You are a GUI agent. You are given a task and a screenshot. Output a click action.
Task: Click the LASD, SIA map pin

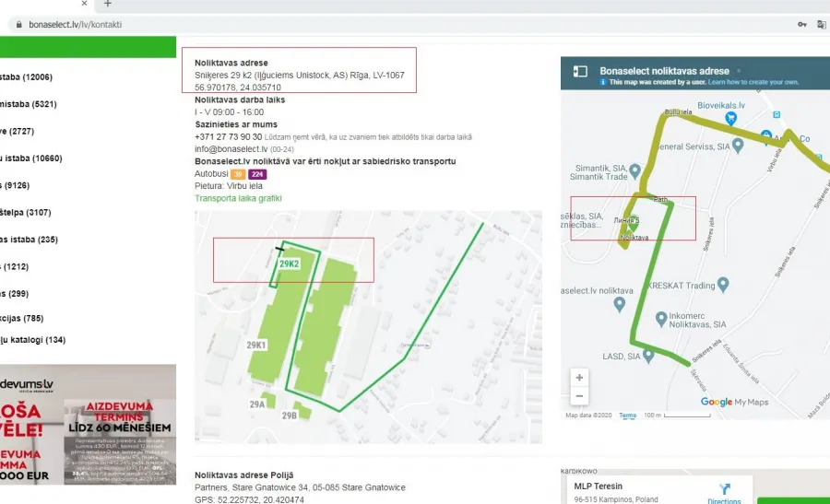tap(648, 356)
